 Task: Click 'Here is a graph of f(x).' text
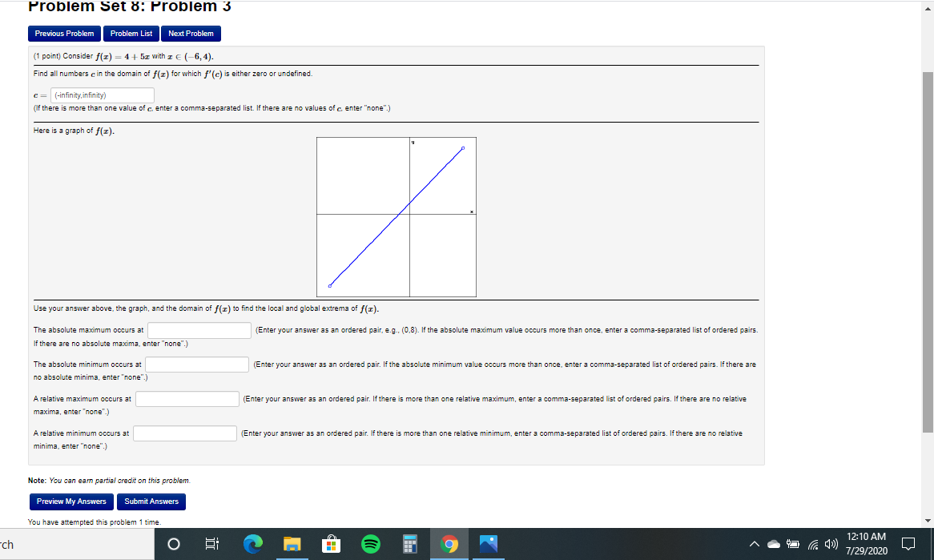coord(74,131)
